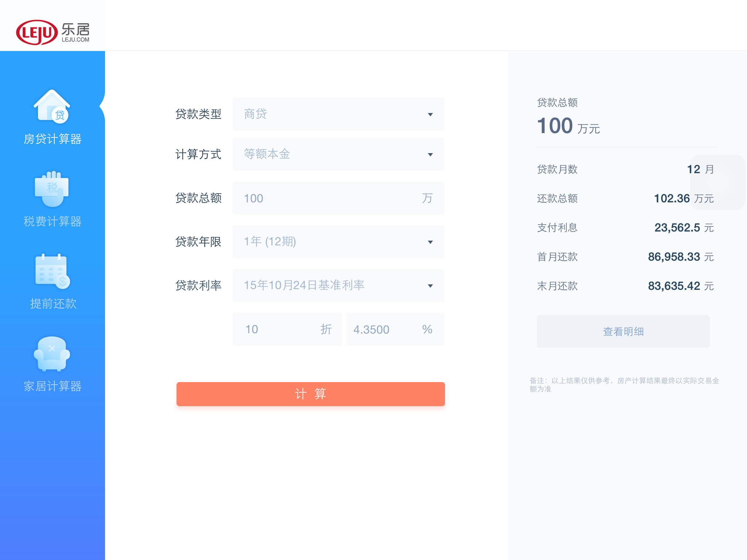Click the 12 月 loan months value
This screenshot has width=747, height=560.
tap(700, 169)
